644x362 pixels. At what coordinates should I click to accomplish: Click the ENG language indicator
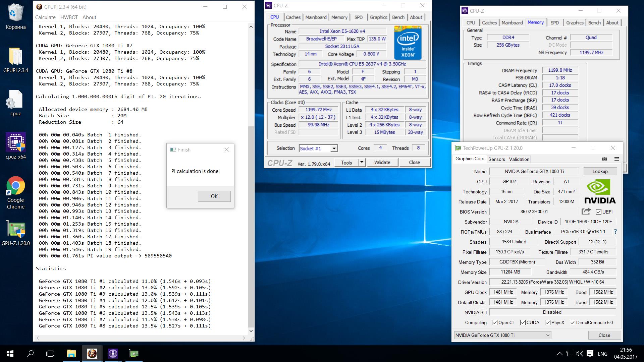click(602, 354)
